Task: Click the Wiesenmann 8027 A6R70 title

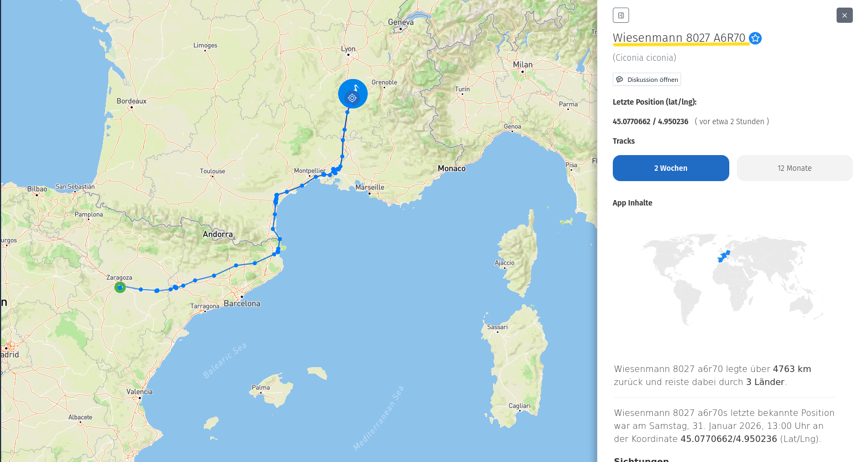Action: 679,38
